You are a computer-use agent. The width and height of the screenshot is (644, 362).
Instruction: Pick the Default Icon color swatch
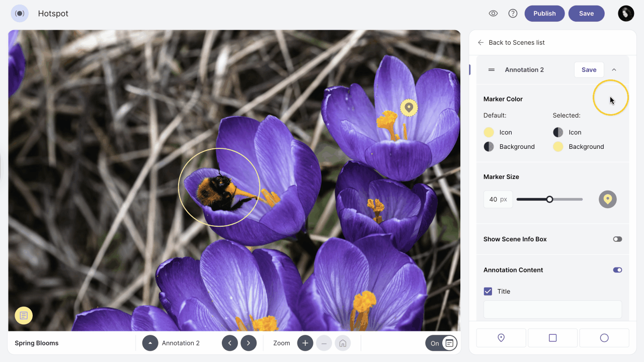coord(489,132)
